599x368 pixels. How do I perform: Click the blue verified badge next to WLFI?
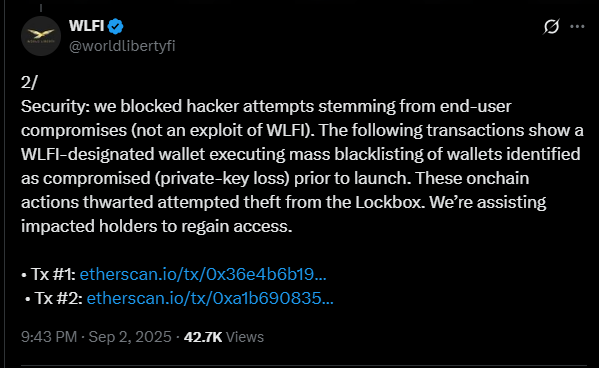tap(115, 26)
